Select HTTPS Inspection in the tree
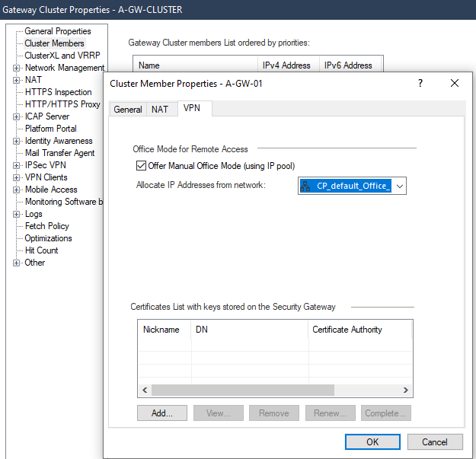 click(58, 92)
